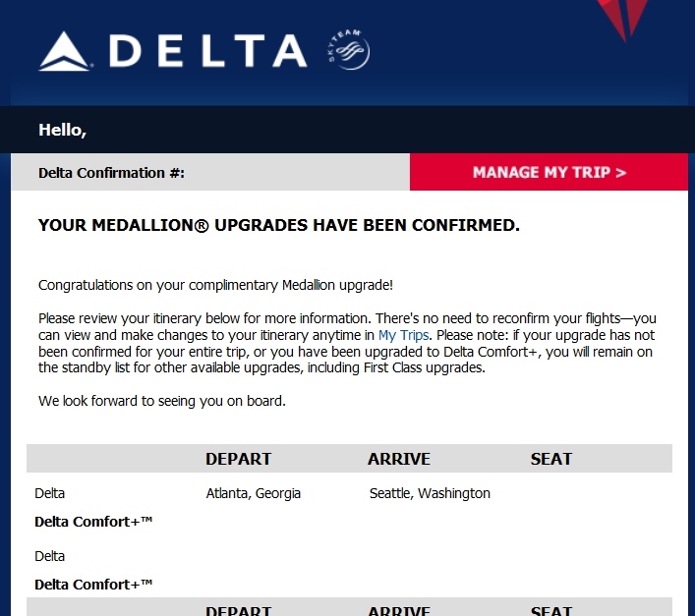Click the Delta airline name in second flight row
Viewport: 695px width, 616px height.
(49, 556)
